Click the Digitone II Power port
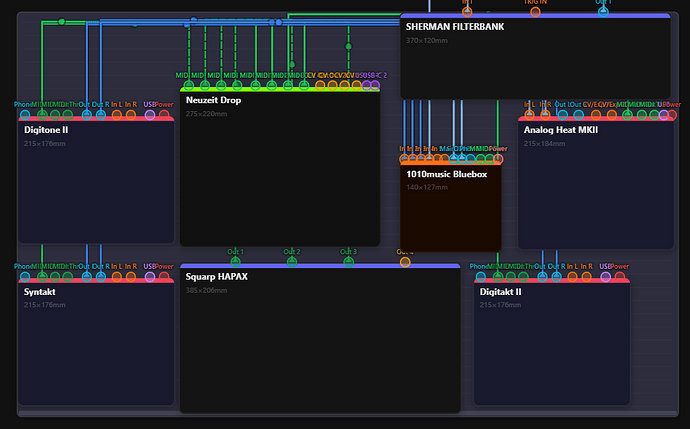Screen dimensions: 690x429 [x=164, y=115]
